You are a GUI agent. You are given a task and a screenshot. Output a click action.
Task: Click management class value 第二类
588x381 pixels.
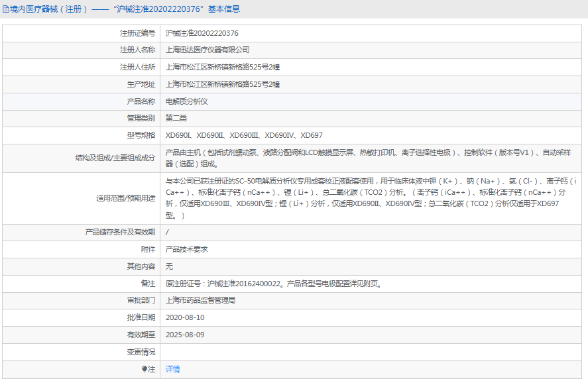(x=176, y=118)
